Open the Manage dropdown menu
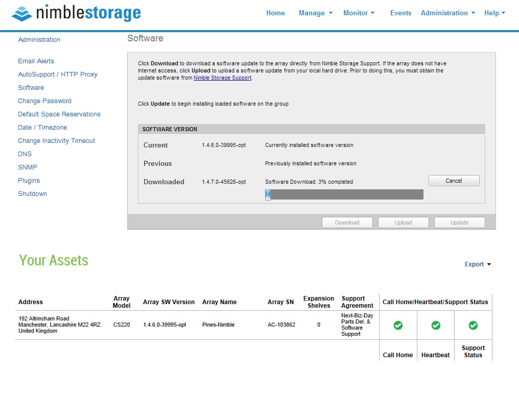519x420 pixels. coord(316,13)
